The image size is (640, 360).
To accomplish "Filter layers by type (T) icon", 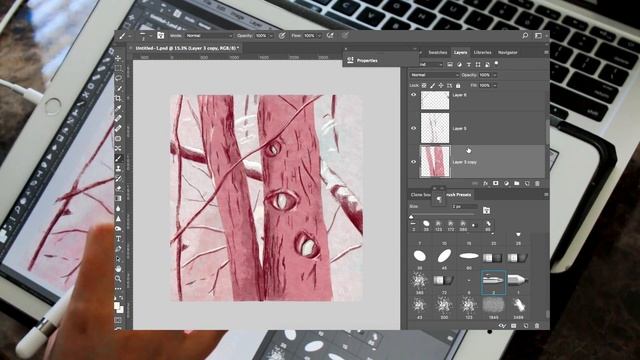I will pyautogui.click(x=469, y=64).
